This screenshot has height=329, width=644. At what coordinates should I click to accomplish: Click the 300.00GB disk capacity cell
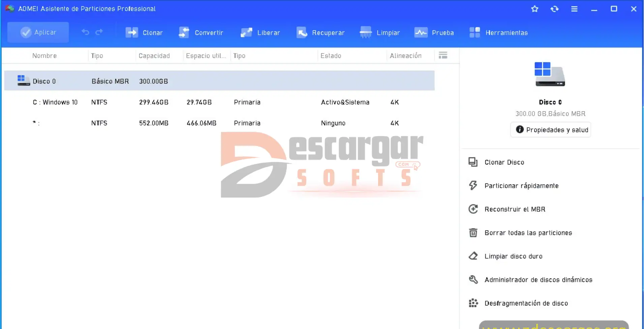pyautogui.click(x=153, y=81)
